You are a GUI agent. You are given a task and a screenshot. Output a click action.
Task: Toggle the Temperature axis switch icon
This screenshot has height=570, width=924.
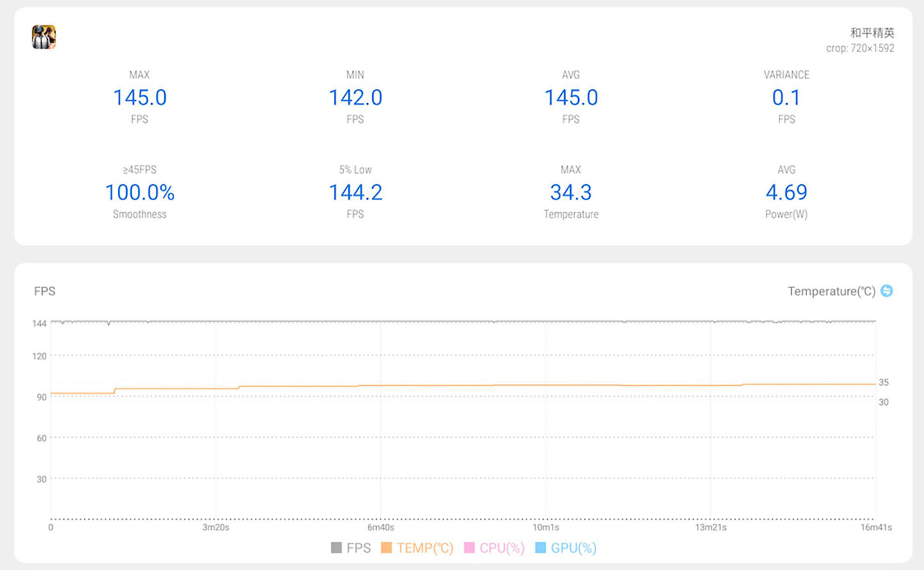tap(886, 291)
